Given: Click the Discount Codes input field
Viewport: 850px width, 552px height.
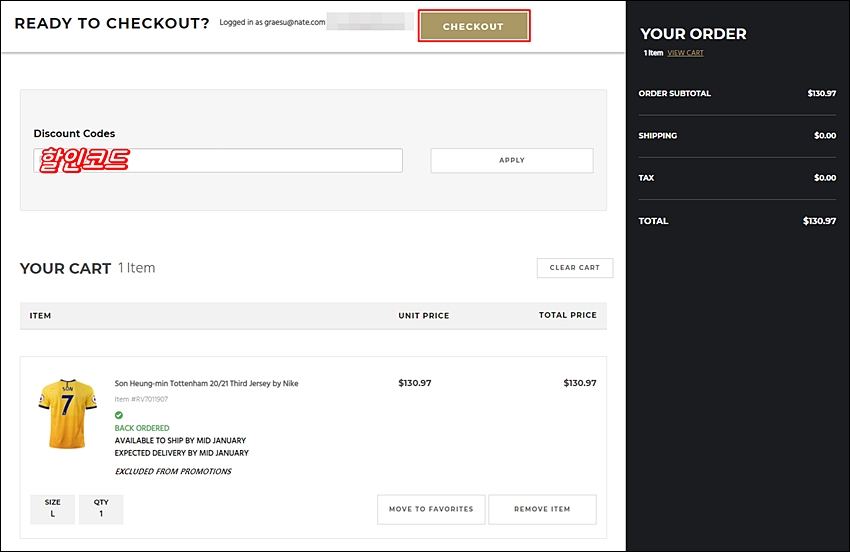Looking at the screenshot, I should 218,161.
